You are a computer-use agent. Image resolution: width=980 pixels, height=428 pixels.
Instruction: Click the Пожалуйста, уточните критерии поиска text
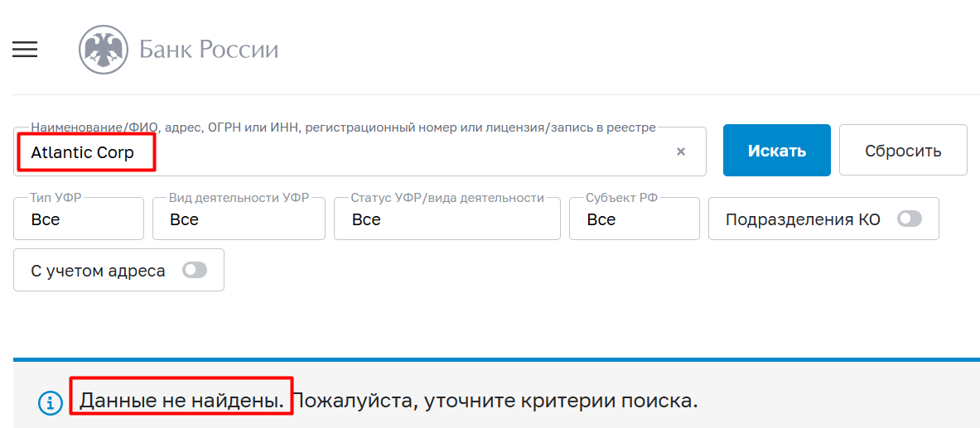[x=496, y=401]
